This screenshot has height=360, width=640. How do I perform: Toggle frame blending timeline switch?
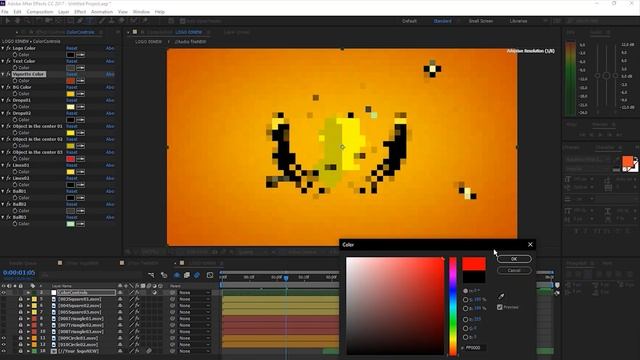click(x=187, y=275)
